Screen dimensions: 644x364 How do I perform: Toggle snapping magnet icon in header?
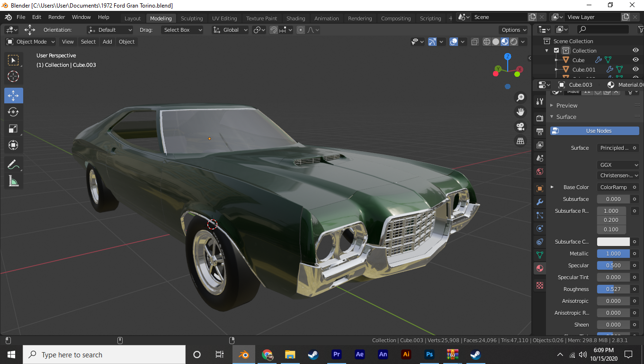274,30
